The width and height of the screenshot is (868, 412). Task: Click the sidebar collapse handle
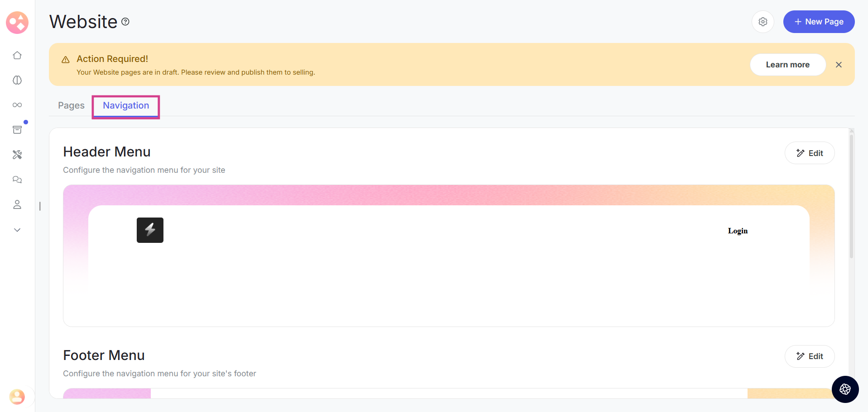click(40, 206)
